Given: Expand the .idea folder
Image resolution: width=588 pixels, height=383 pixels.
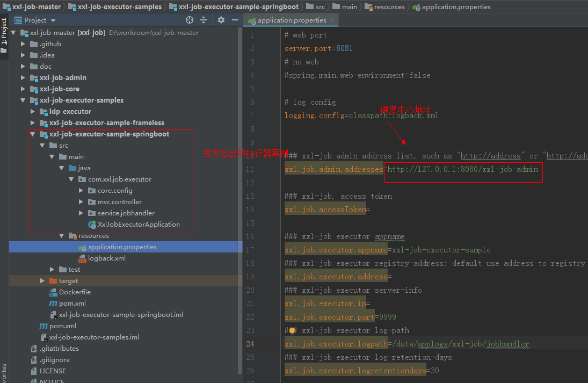Looking at the screenshot, I should click(x=23, y=55).
